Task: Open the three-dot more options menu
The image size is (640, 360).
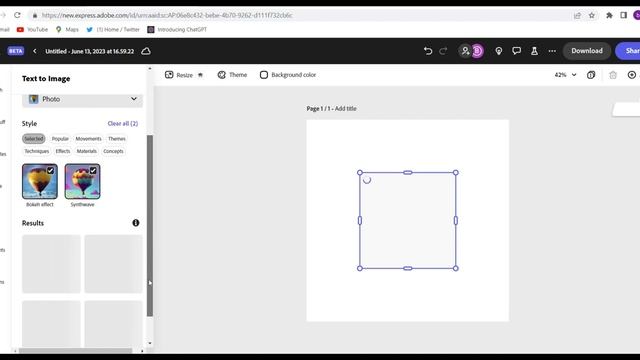Action: tap(552, 51)
